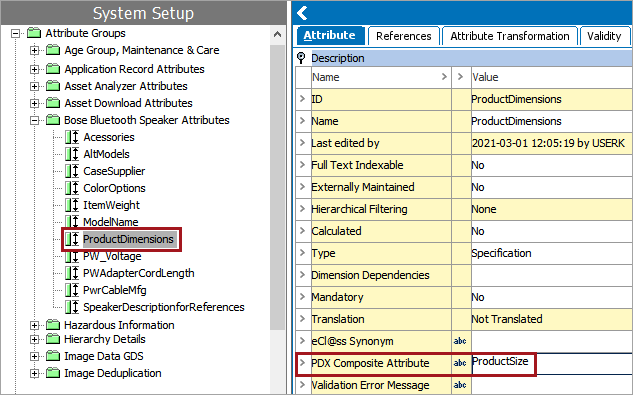Click the back arrow in blue header

pyautogui.click(x=302, y=13)
